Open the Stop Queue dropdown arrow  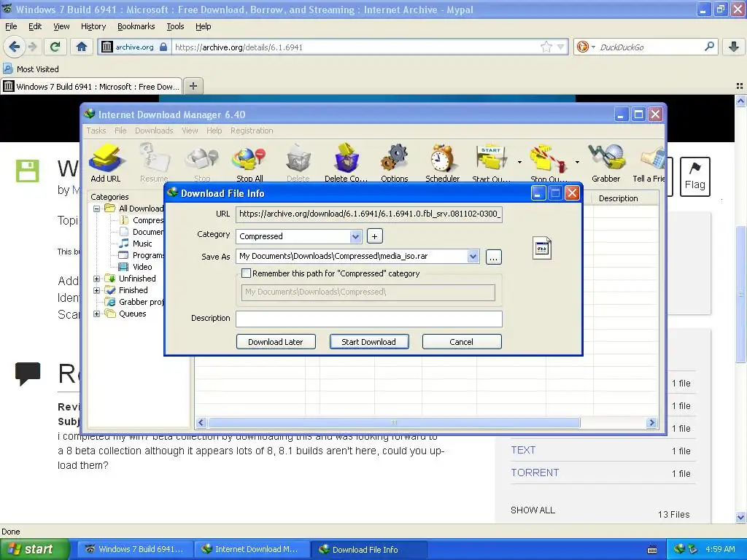click(577, 163)
